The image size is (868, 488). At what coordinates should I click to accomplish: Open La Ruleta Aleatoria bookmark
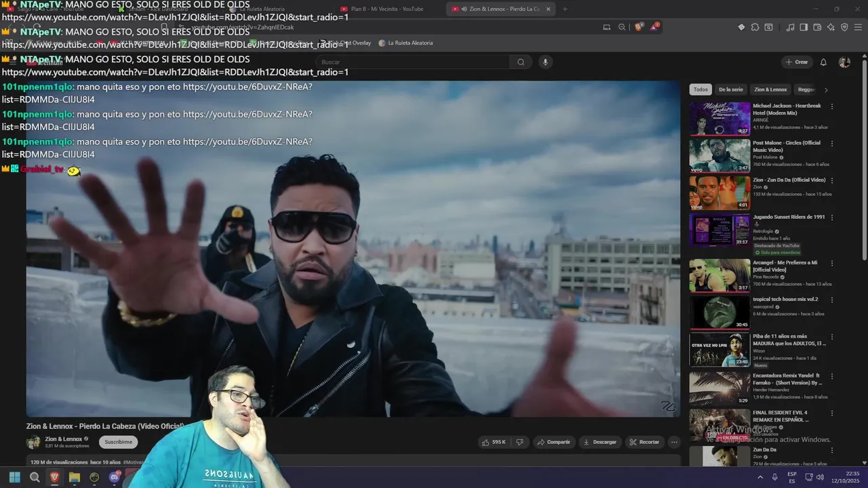click(x=406, y=43)
